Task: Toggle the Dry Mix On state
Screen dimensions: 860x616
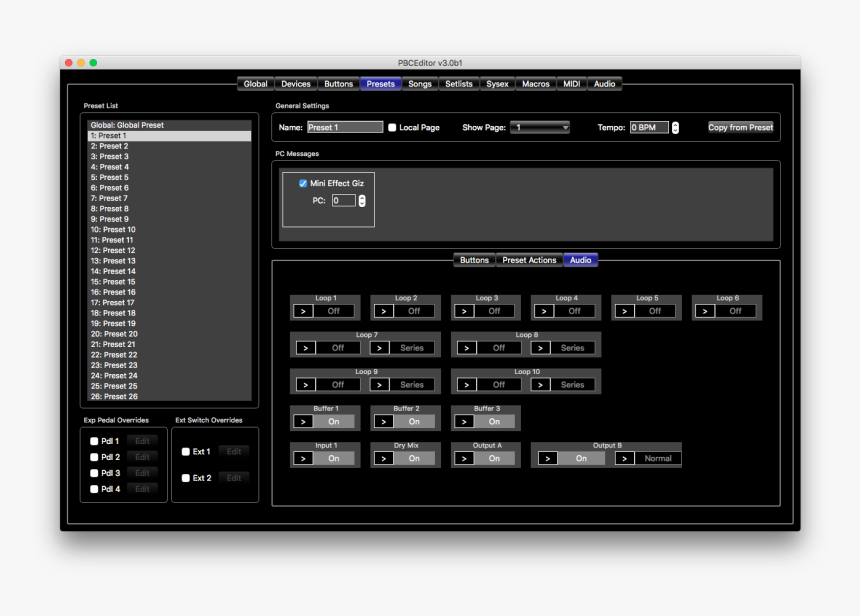Action: [x=414, y=459]
